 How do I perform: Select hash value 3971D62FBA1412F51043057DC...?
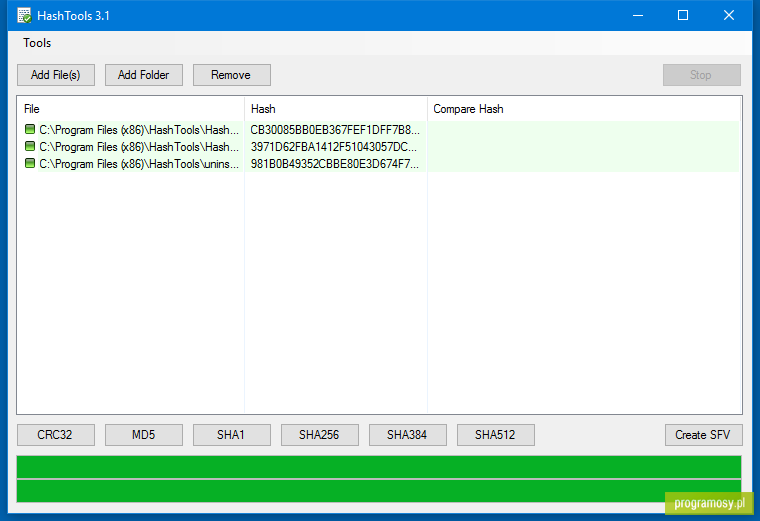coord(333,147)
